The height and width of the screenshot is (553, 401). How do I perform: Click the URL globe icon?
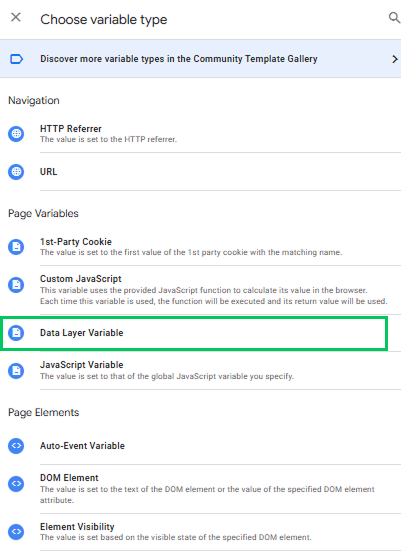16,172
